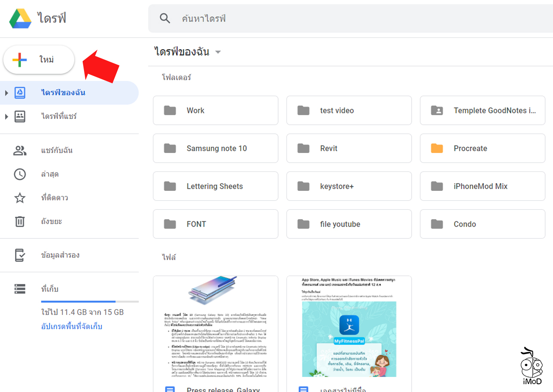Click the shared-folder icon on Templete GoodNotes

pyautogui.click(x=438, y=110)
